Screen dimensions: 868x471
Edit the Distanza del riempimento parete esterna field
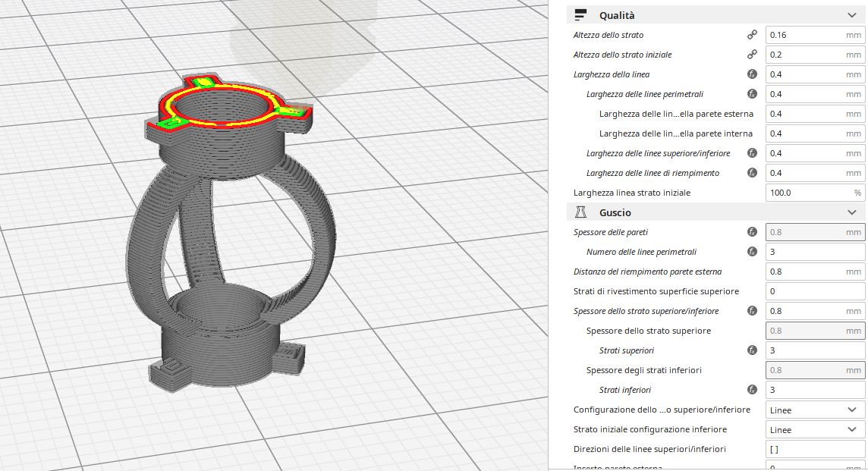[815, 272]
